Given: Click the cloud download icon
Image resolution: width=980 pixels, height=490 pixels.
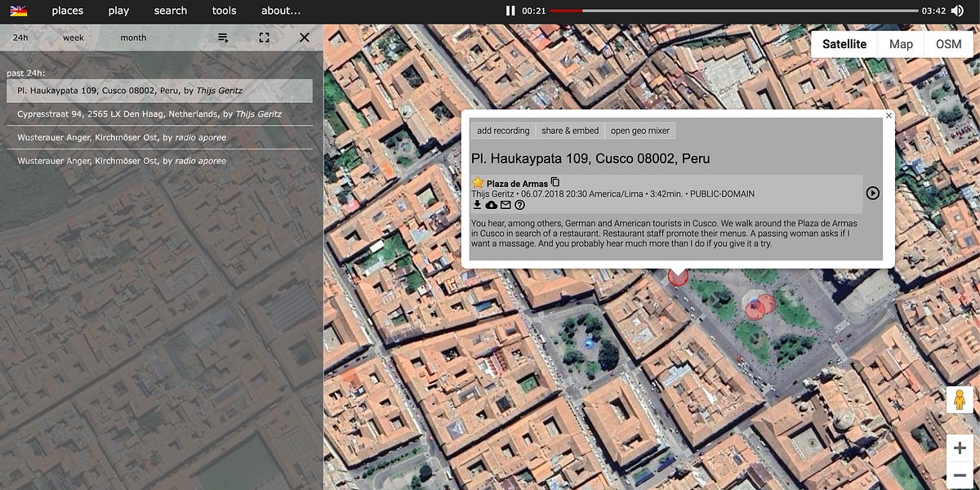Looking at the screenshot, I should (491, 204).
